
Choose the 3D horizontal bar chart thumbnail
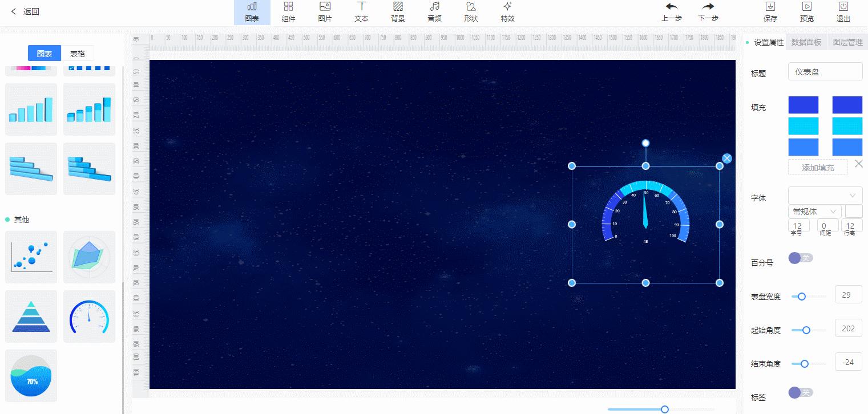click(31, 169)
